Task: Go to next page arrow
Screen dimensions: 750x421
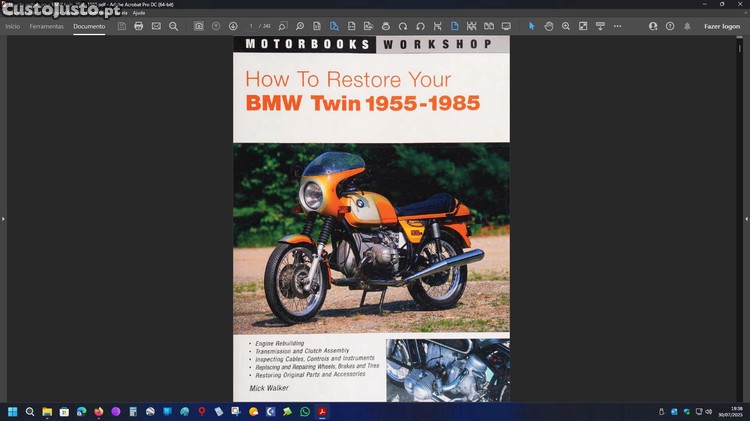Action: tap(233, 26)
